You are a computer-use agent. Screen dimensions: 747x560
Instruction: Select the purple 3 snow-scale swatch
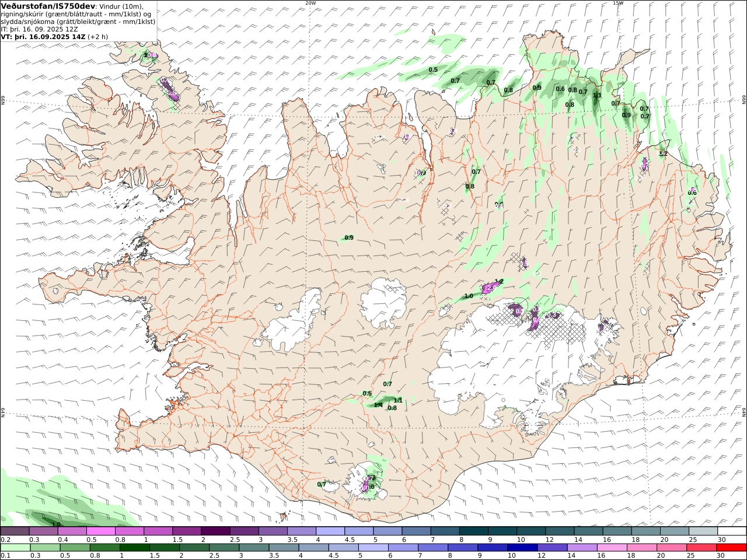click(x=272, y=531)
